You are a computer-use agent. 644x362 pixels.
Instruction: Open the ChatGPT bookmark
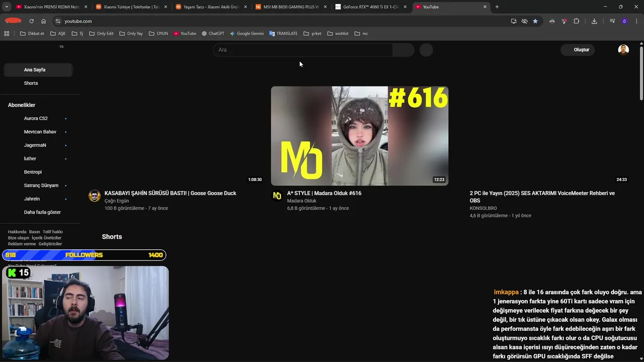point(213,34)
